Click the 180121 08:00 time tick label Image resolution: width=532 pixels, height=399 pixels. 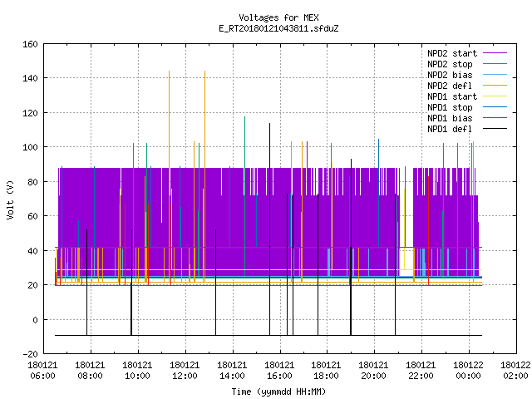coord(91,371)
